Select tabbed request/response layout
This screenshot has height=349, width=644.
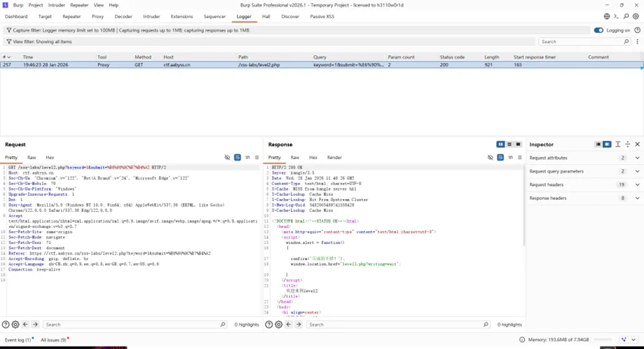(x=518, y=145)
